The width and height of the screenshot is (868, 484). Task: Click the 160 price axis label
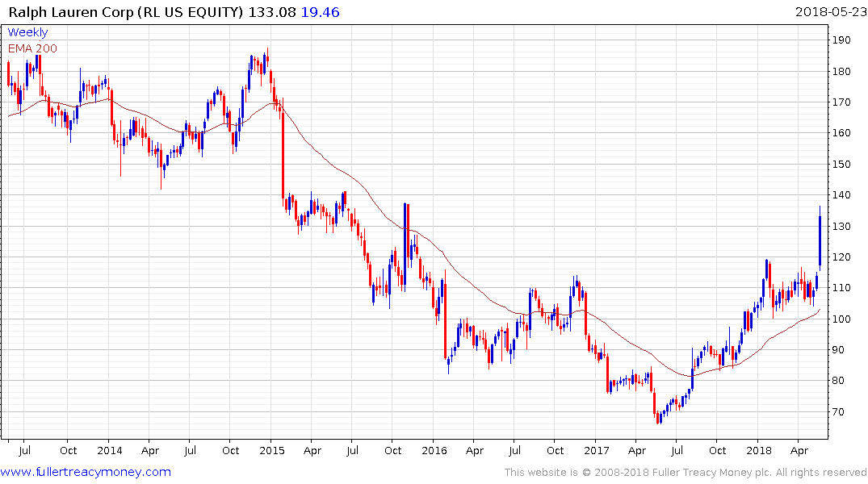tap(841, 133)
